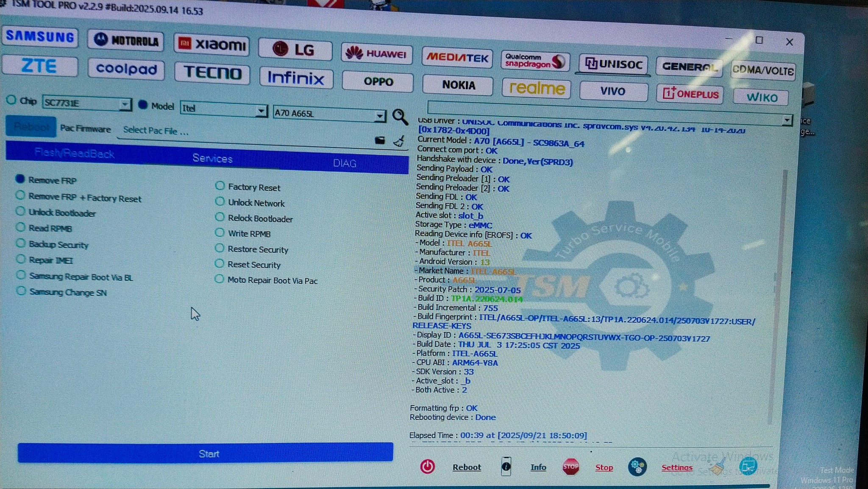Switch to the DIAG tab
Viewport: 868px width, 489px height.
click(345, 163)
